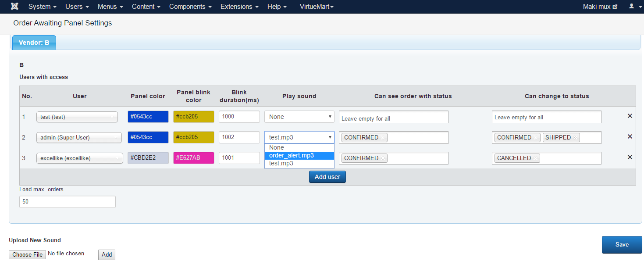Screen dimensions: 644x279
Task: Open Play sound dropdown for test user
Action: [299, 117]
